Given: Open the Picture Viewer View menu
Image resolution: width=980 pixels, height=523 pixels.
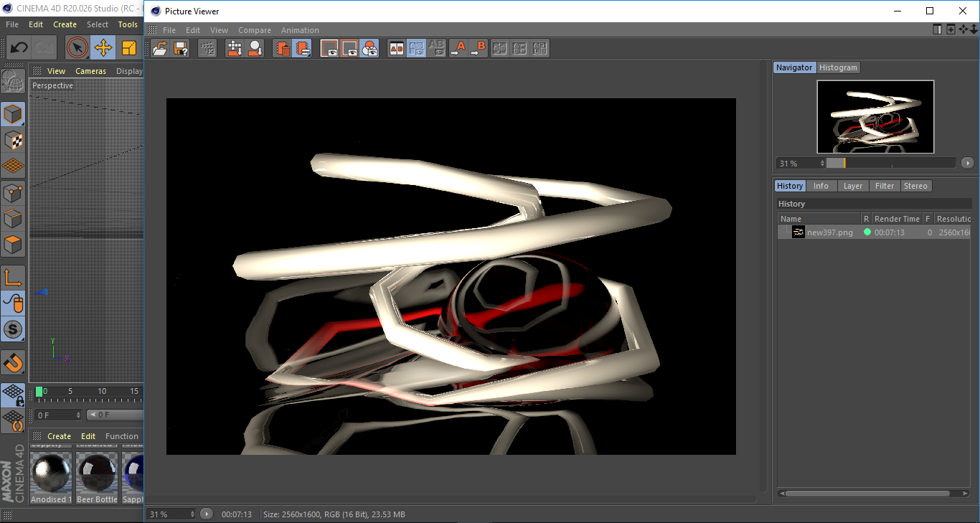Looking at the screenshot, I should (x=219, y=30).
